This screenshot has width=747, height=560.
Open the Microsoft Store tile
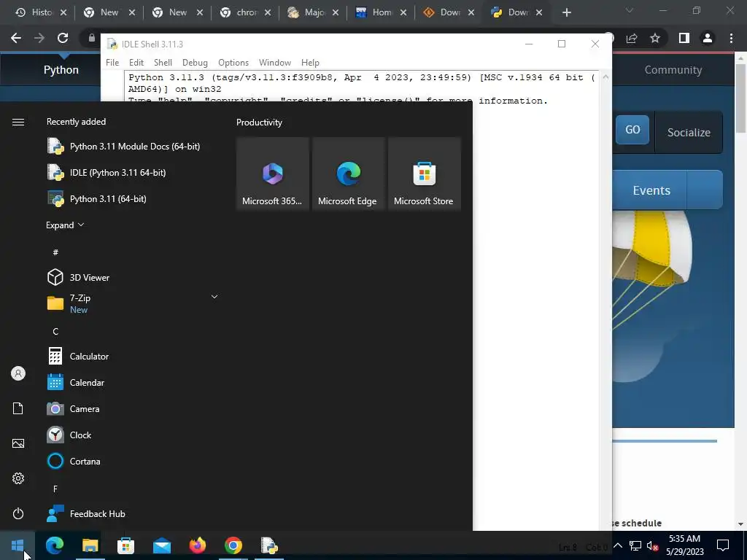[x=424, y=174]
